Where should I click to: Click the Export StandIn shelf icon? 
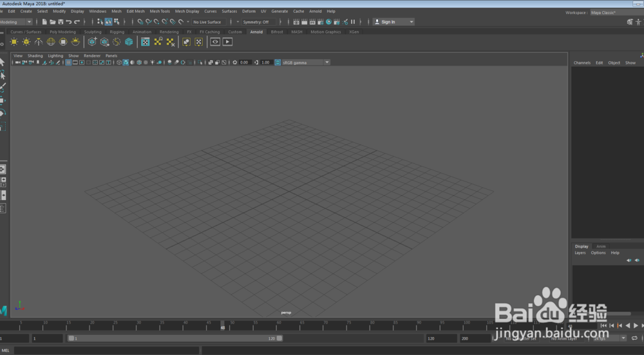click(x=105, y=42)
